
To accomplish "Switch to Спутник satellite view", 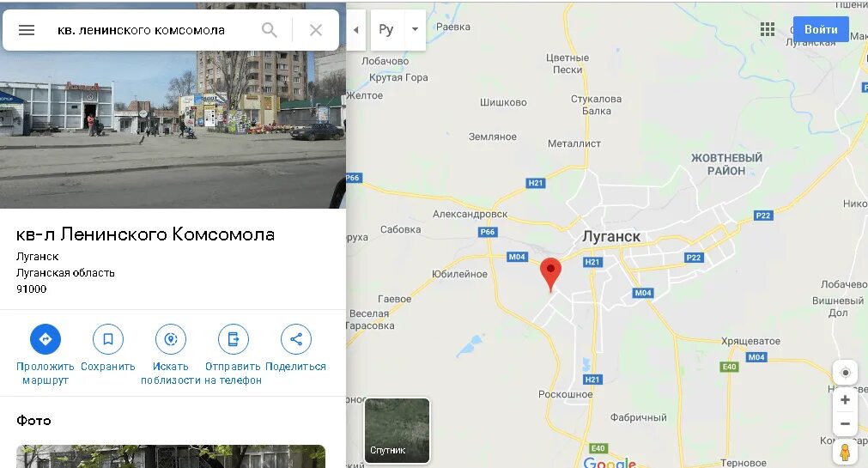I will coord(397,430).
